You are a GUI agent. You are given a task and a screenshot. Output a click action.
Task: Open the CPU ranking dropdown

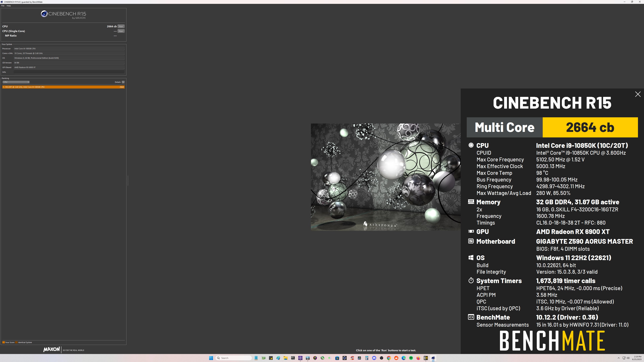(16, 82)
